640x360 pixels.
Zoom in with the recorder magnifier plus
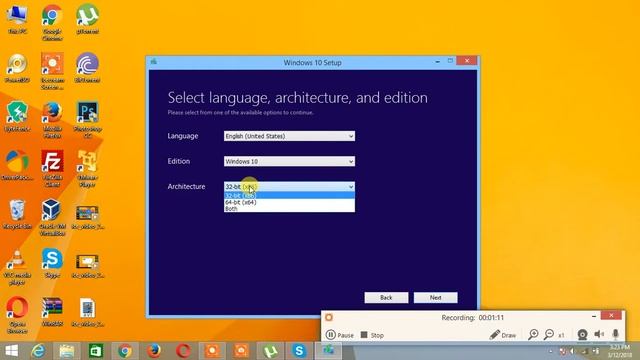533,335
